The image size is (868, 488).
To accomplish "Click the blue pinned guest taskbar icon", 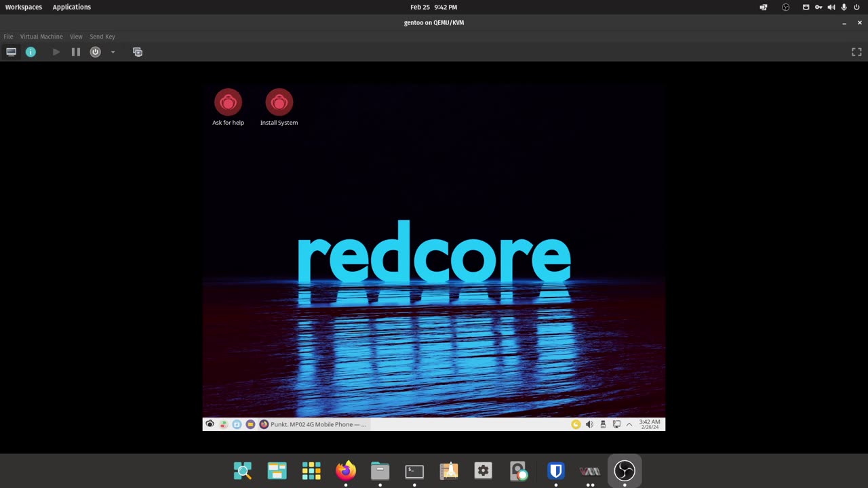I will click(x=237, y=424).
